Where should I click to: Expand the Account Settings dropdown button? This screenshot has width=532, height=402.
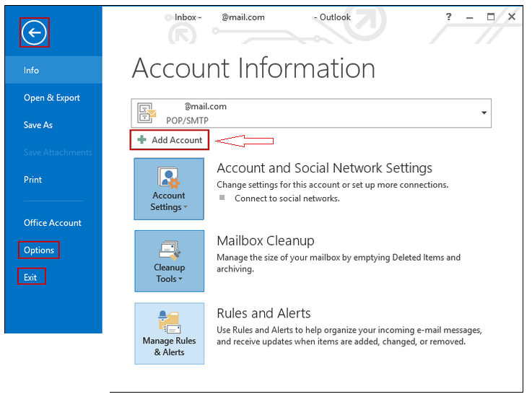click(169, 189)
